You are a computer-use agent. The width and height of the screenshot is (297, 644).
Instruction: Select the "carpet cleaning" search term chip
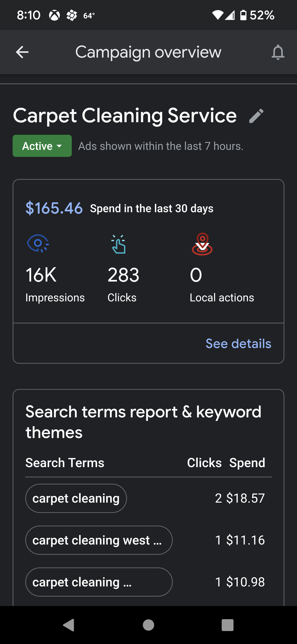[76, 498]
